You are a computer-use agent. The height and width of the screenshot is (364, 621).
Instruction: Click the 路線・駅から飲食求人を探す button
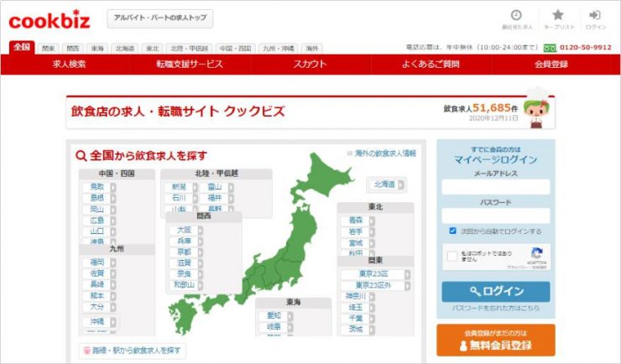click(133, 350)
